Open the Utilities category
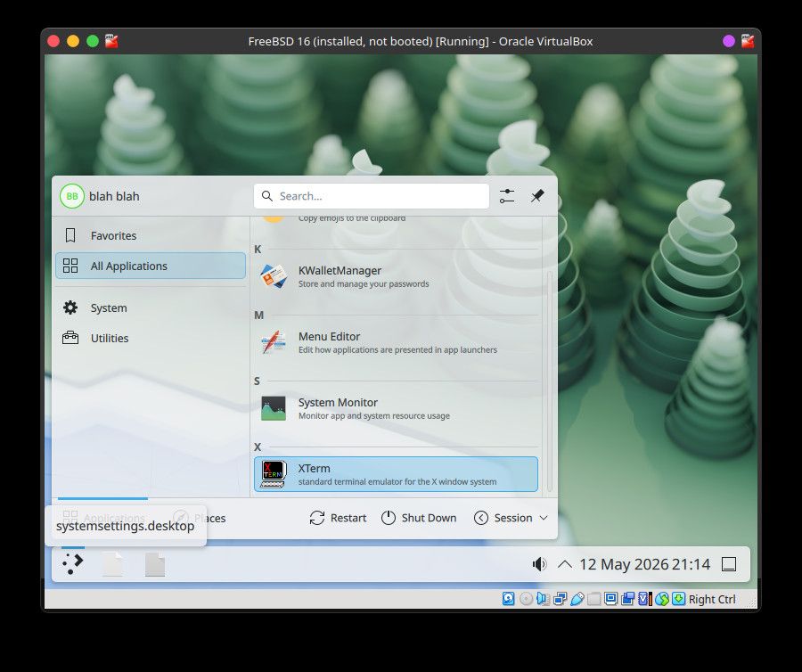The width and height of the screenshot is (802, 672). pyautogui.click(x=151, y=338)
